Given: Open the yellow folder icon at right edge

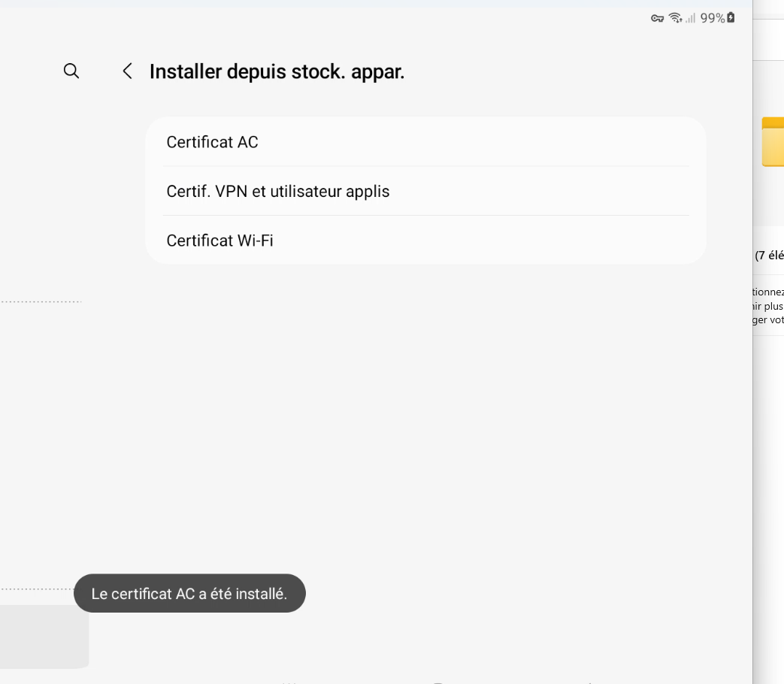Looking at the screenshot, I should tap(773, 141).
